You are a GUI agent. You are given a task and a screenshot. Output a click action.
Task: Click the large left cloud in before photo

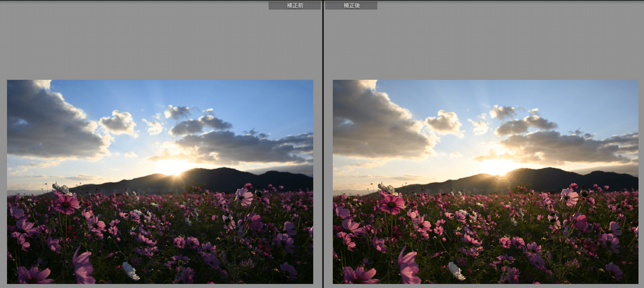[48, 124]
